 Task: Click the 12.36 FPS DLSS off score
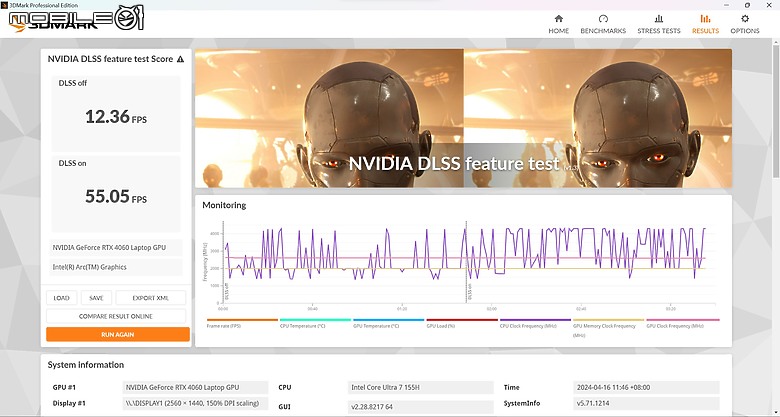pos(116,117)
